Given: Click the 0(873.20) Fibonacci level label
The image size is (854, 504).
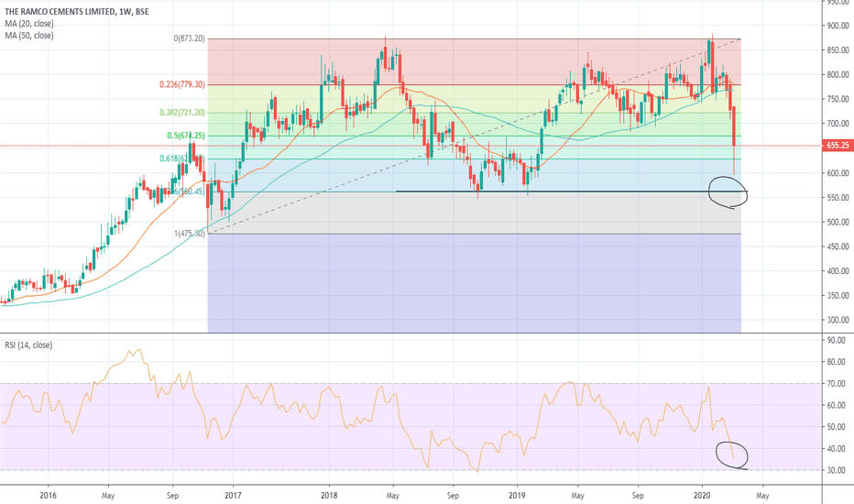Looking at the screenshot, I should (189, 38).
